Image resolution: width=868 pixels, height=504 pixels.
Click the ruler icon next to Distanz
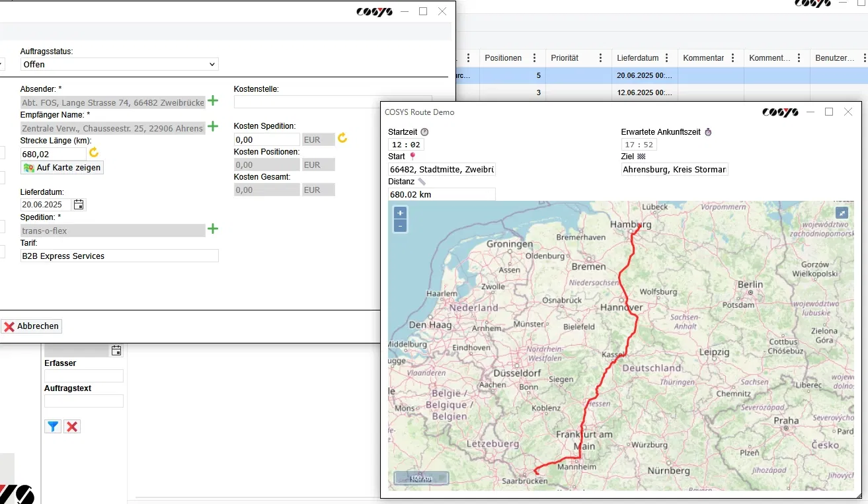click(422, 182)
